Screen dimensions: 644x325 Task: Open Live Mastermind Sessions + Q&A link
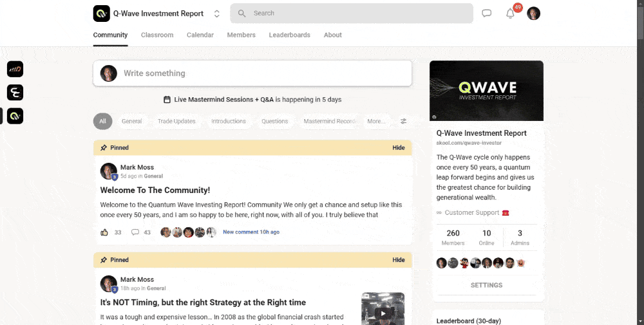(x=224, y=99)
